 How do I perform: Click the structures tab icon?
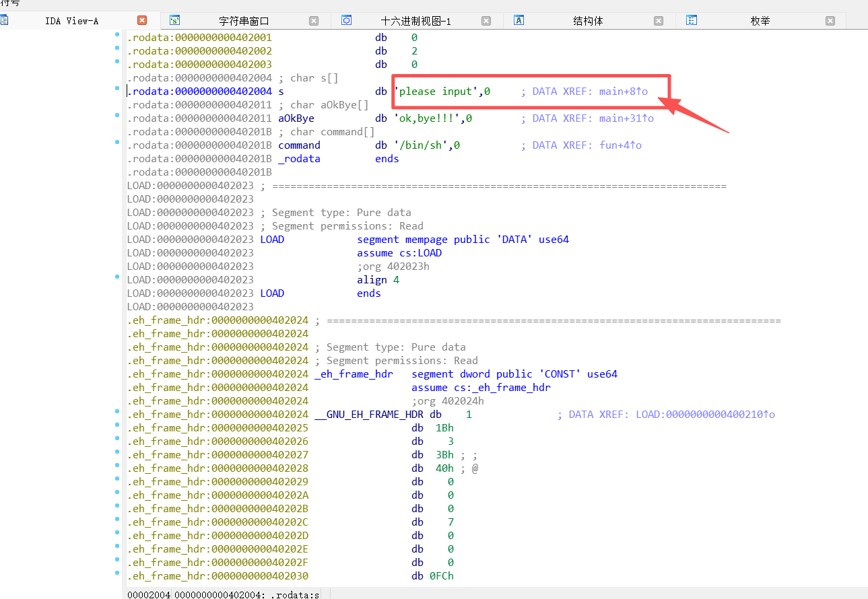519,20
